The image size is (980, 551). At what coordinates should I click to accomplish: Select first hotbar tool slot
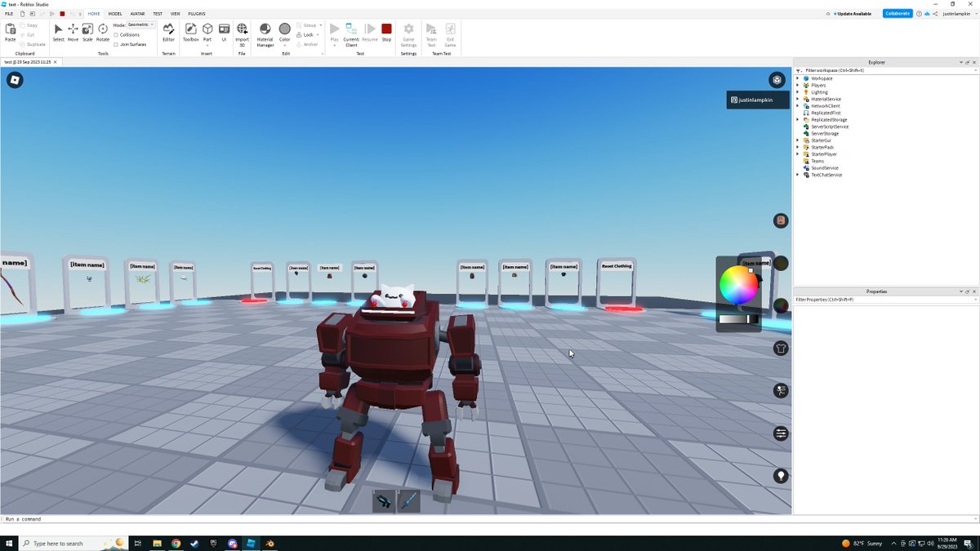point(384,501)
